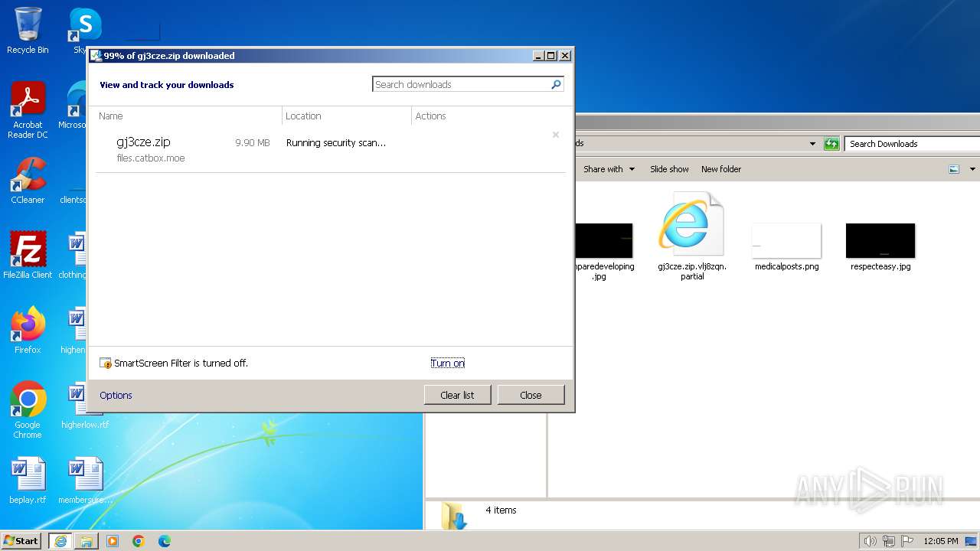Image resolution: width=980 pixels, height=551 pixels.
Task: Click the volume speaker tray icon
Action: pos(871,541)
